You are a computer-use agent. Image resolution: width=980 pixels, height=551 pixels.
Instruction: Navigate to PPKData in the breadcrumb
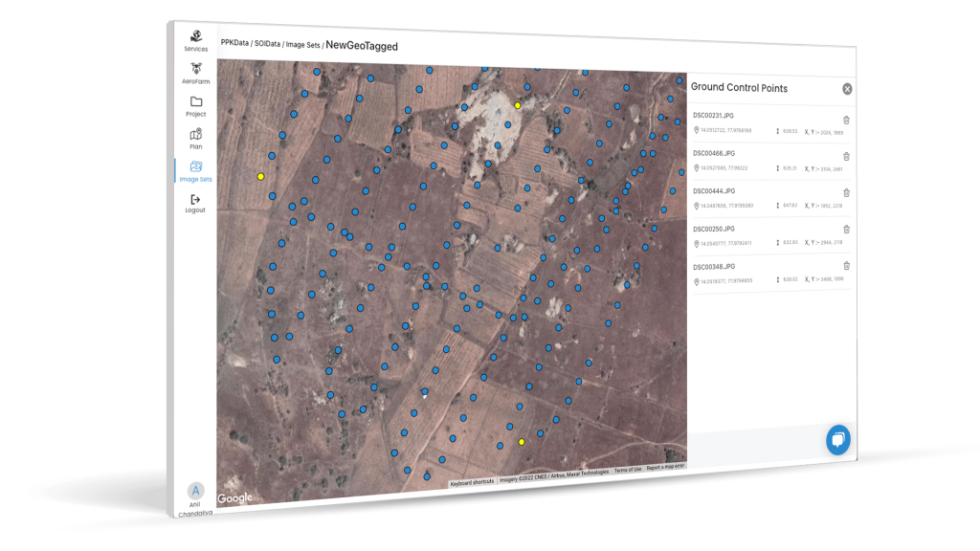[x=235, y=44]
